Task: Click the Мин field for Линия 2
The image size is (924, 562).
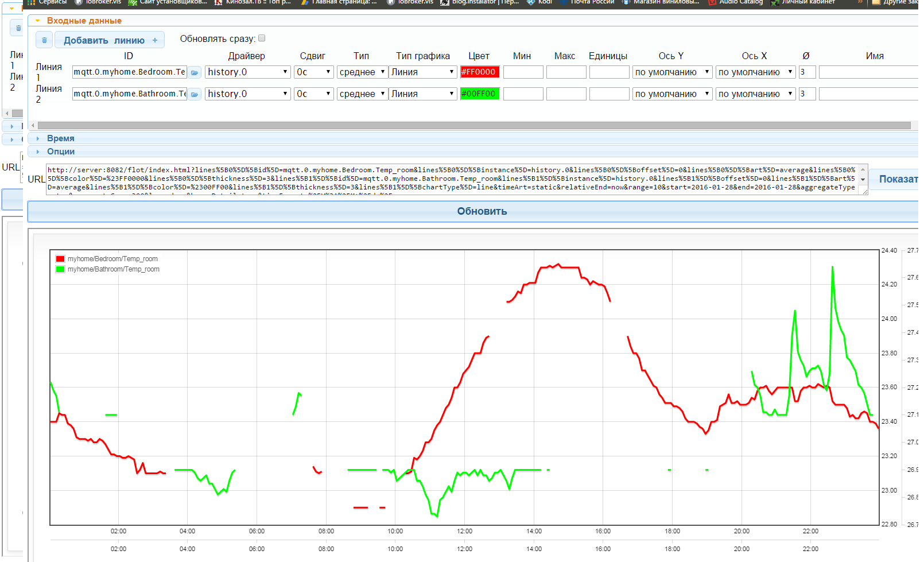Action: (x=523, y=94)
